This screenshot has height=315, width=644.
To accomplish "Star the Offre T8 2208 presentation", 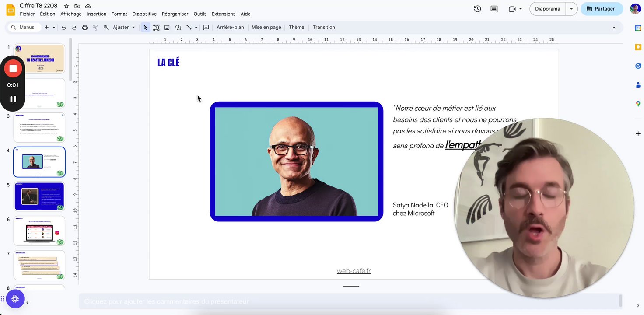I will [x=66, y=6].
